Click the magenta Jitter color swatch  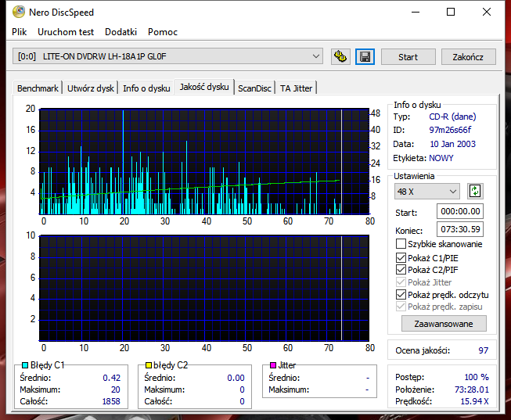(x=273, y=365)
